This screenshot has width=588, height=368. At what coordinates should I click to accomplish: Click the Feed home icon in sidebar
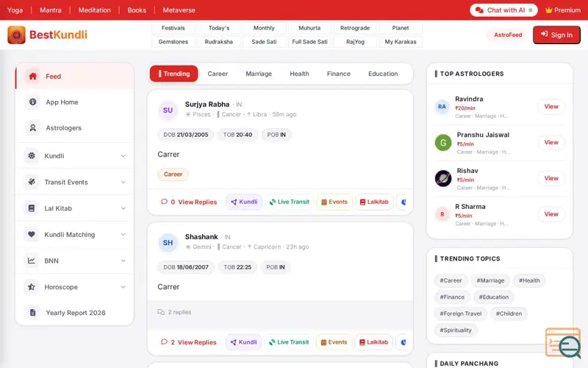click(33, 77)
